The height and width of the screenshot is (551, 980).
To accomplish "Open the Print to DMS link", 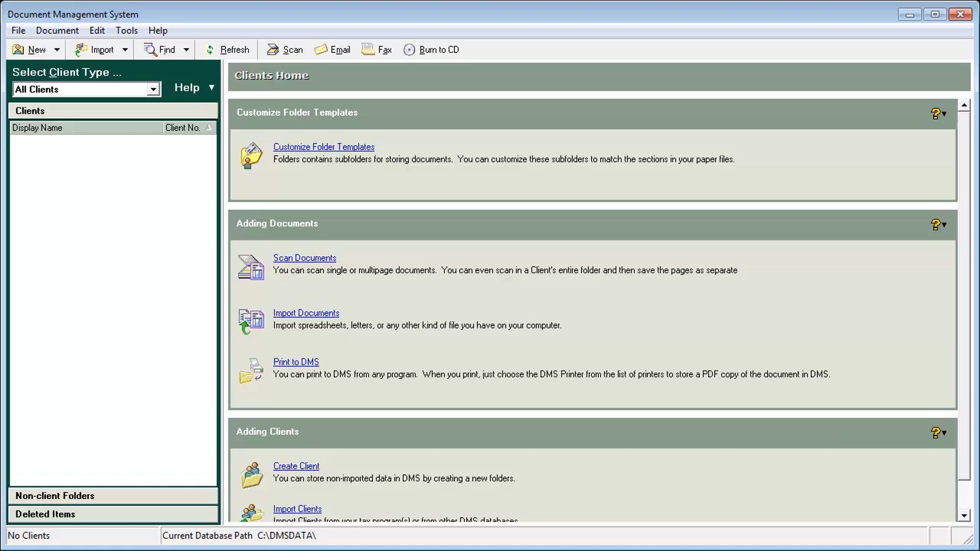I will pos(296,362).
